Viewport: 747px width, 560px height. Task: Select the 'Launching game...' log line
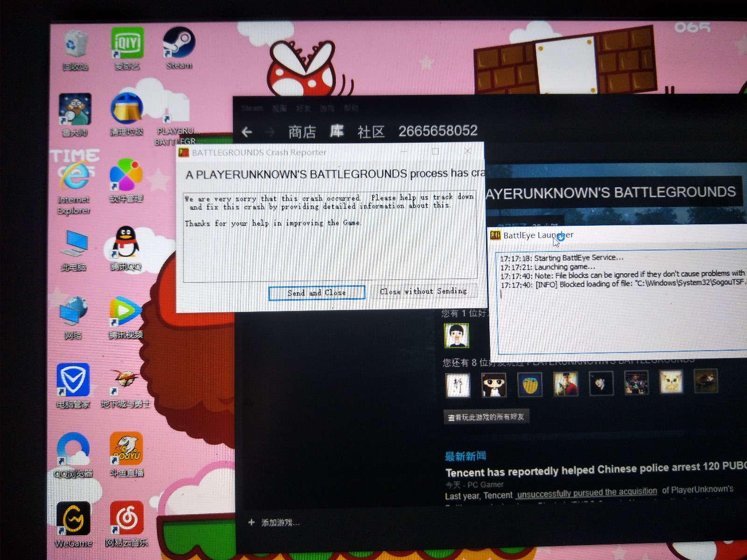548,267
